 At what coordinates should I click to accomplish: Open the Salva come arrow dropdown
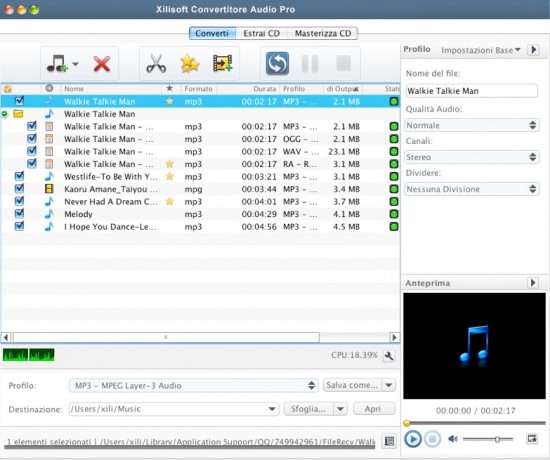click(389, 385)
